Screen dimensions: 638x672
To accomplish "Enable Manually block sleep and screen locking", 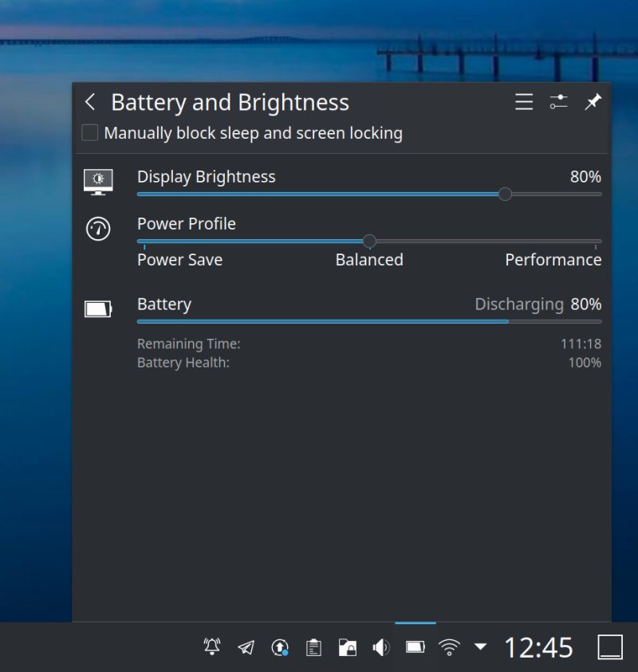I will 90,133.
